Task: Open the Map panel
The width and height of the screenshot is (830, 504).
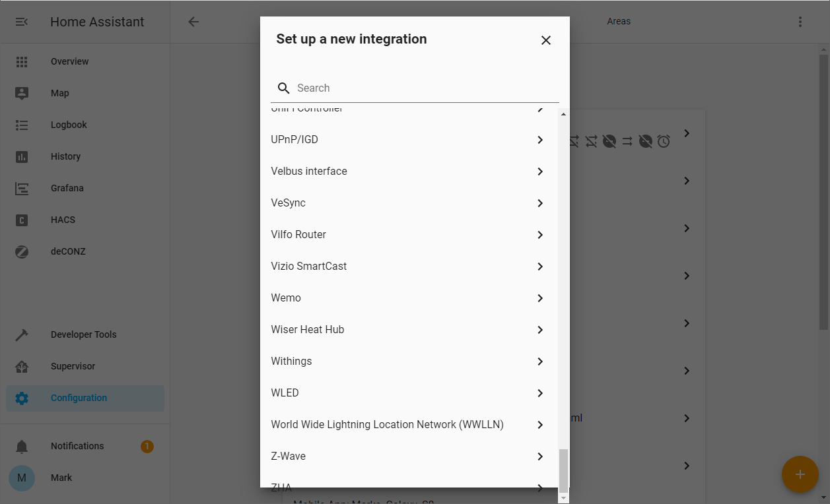Action: coord(85,93)
